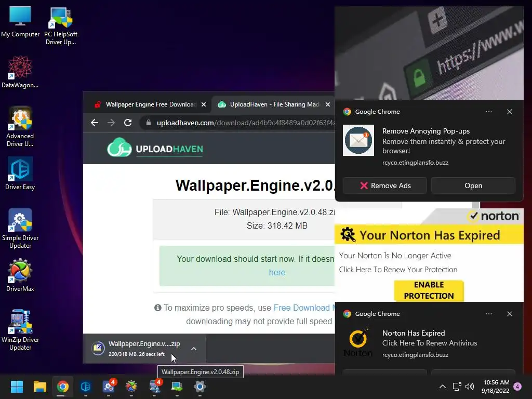Image resolution: width=532 pixels, height=399 pixels.
Task: Close the UploadHaven tab
Action: pos(328,104)
